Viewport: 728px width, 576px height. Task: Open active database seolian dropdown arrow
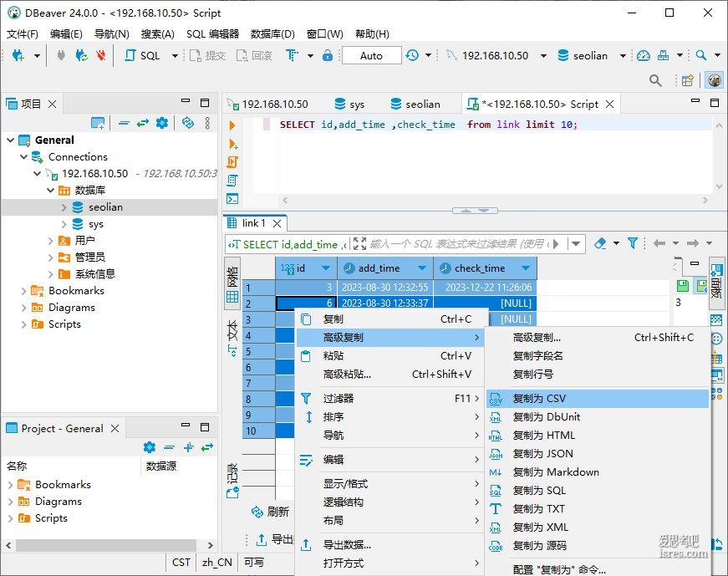[x=623, y=56]
